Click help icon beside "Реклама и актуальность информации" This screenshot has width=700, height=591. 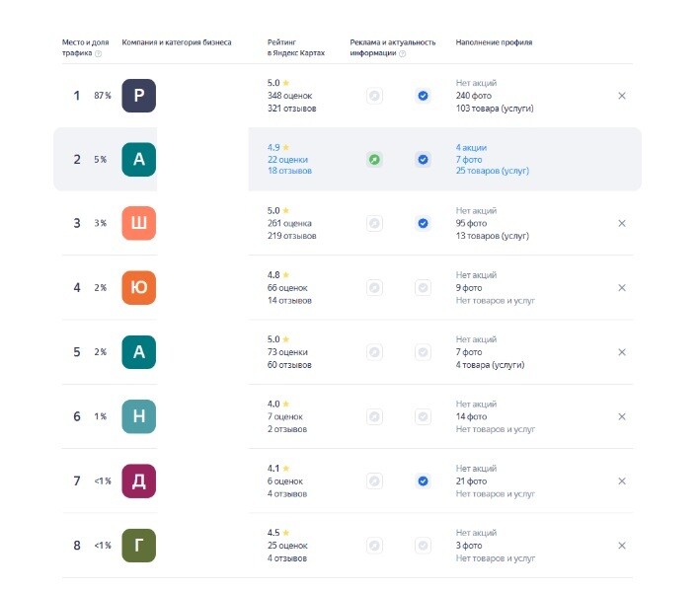402,53
